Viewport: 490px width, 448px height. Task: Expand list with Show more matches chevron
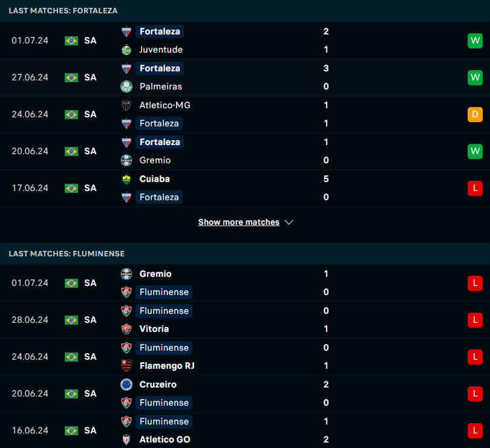[289, 222]
